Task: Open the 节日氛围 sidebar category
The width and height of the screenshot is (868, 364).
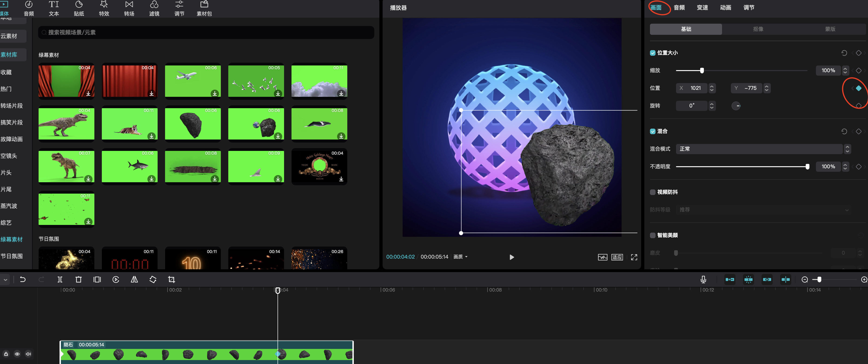Action: [11, 256]
